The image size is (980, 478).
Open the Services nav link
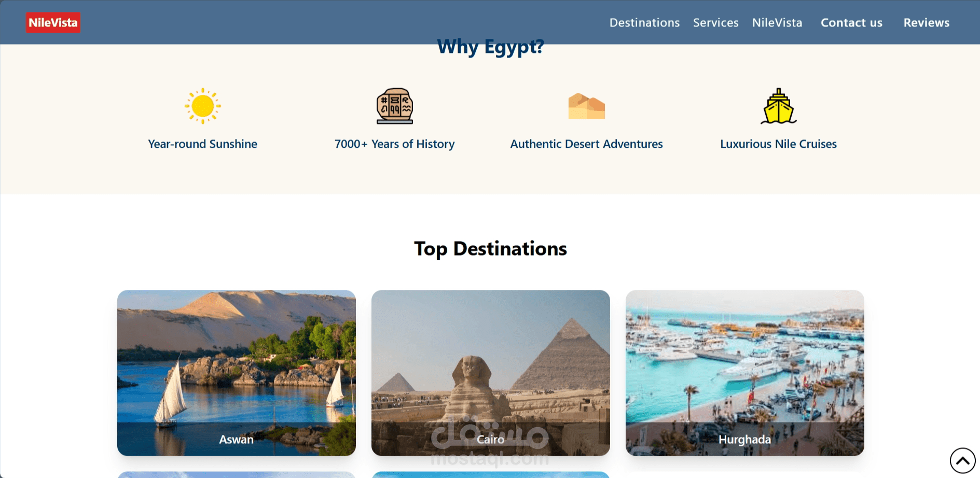[716, 23]
